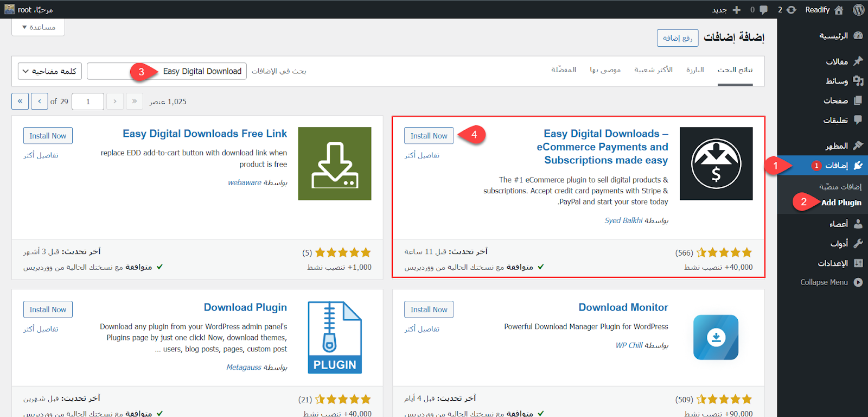868x417 pixels.
Task: Open Download Monitor title link
Action: click(x=623, y=307)
